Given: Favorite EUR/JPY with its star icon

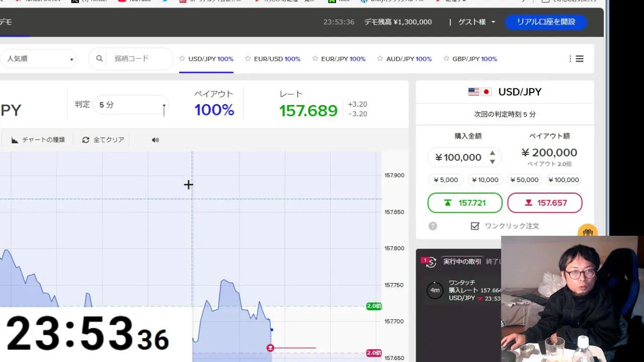Looking at the screenshot, I should click(x=315, y=59).
